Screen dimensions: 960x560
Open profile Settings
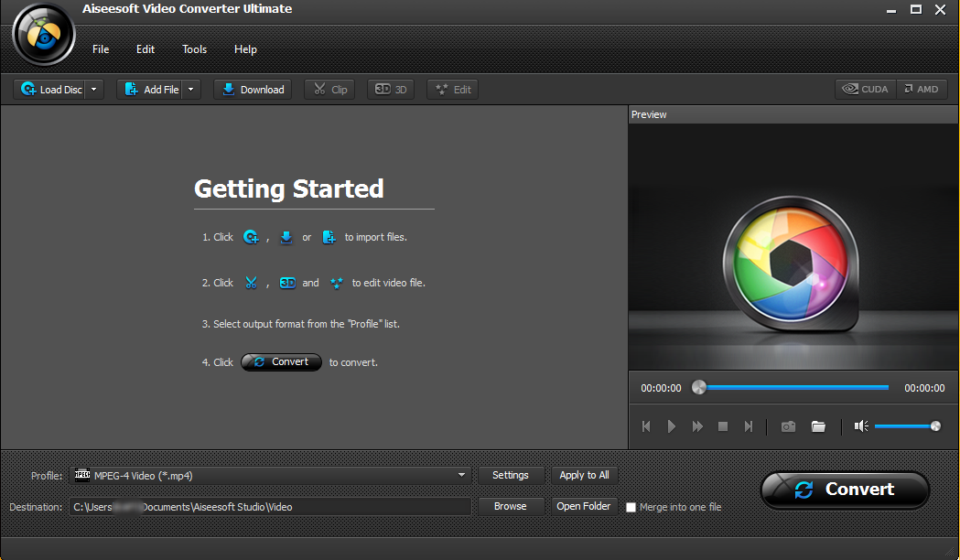[x=510, y=476]
